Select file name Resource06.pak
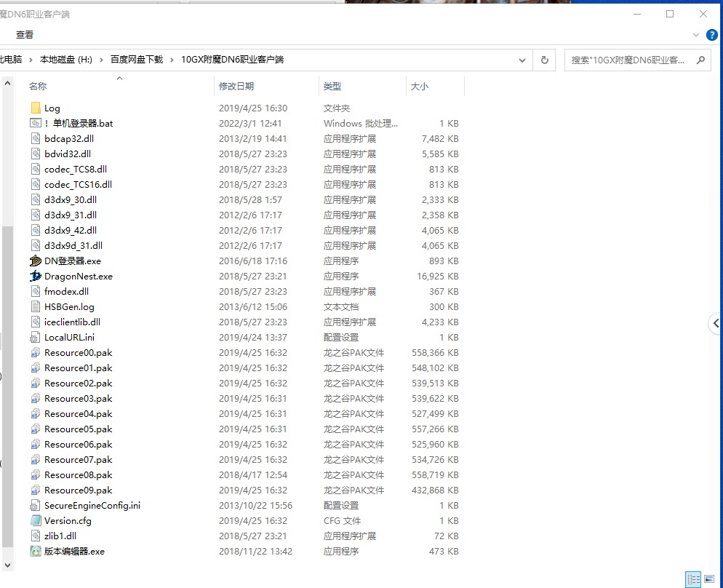This screenshot has height=588, width=723. [x=79, y=444]
